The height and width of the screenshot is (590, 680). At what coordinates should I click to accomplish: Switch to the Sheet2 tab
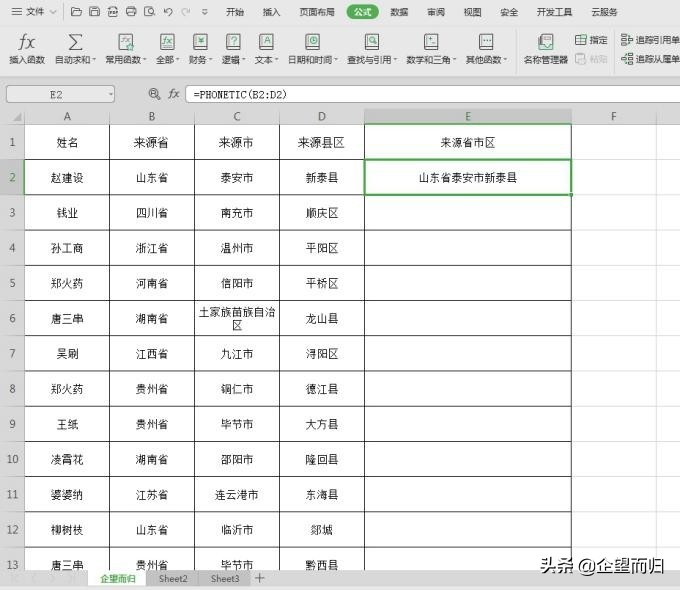[173, 579]
